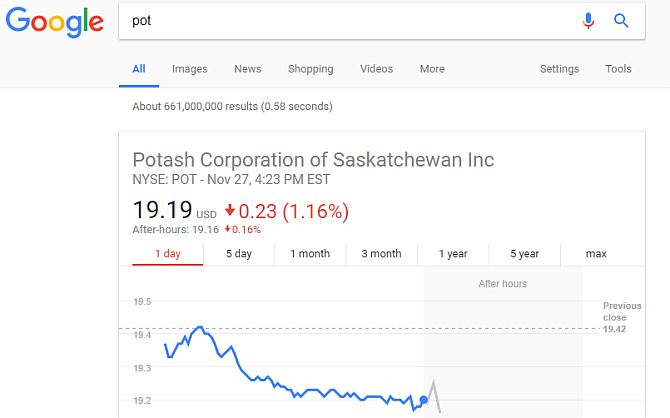Open the Settings menu
This screenshot has height=418, width=670.
click(x=559, y=69)
